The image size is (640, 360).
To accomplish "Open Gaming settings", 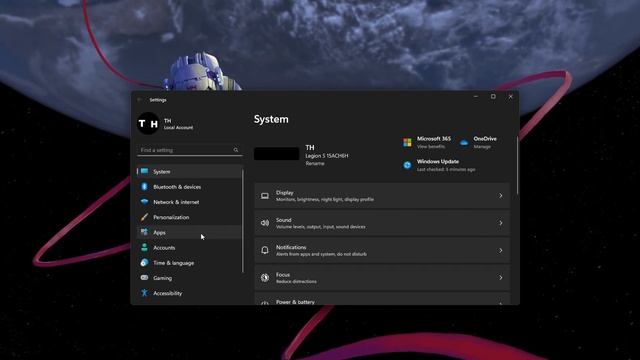I will tap(189, 278).
